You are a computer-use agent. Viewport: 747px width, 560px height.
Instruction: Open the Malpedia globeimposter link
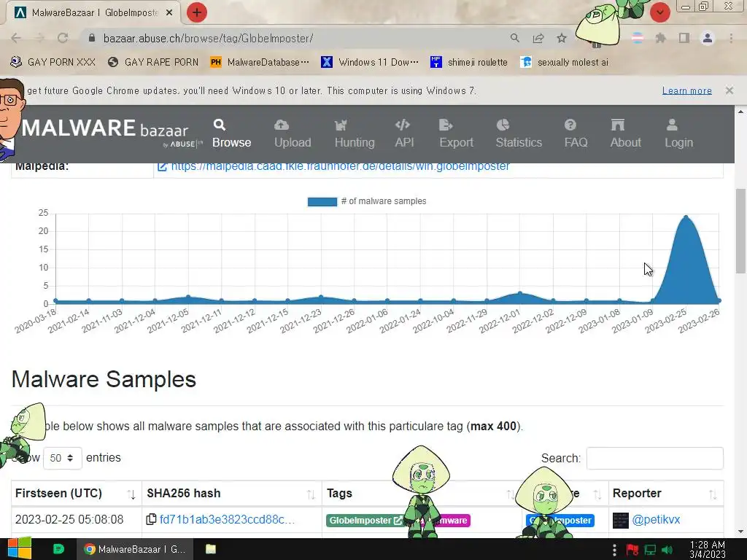(x=340, y=166)
